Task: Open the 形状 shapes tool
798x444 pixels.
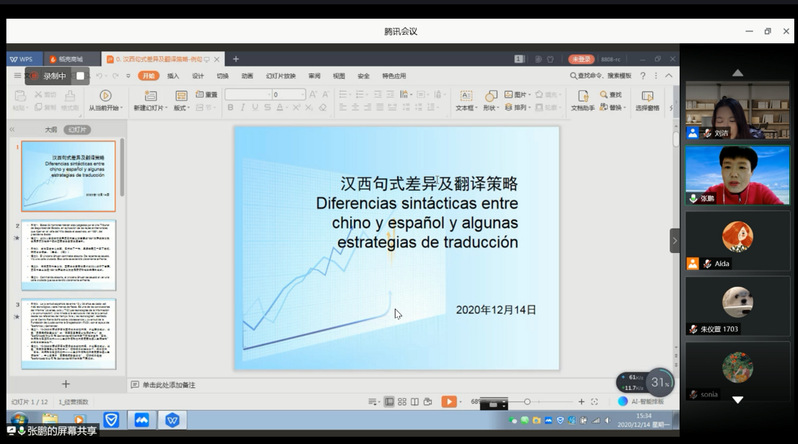Action: pos(491,100)
